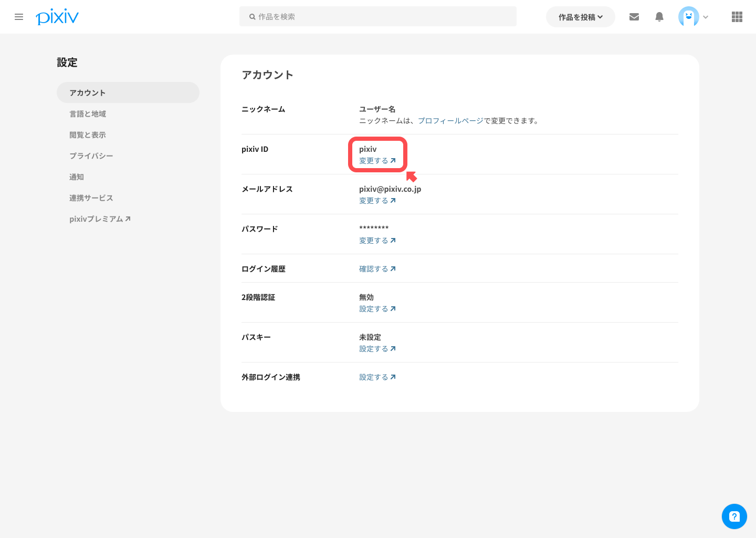Click 設定する for 外部ログイン連携
This screenshot has width=756, height=538.
coord(377,377)
